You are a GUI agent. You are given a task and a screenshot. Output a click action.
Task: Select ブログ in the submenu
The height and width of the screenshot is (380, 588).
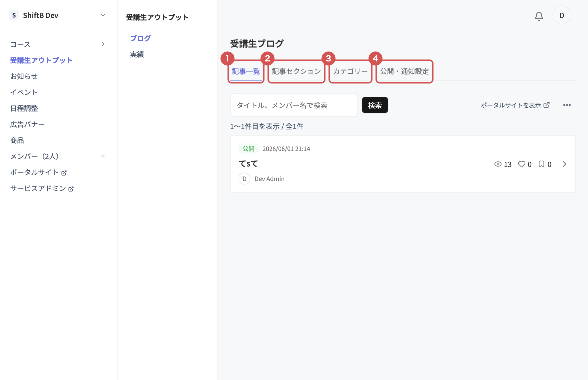pos(140,38)
